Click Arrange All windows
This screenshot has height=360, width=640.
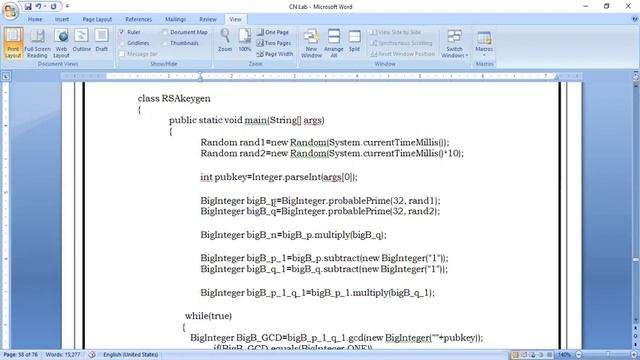point(333,43)
